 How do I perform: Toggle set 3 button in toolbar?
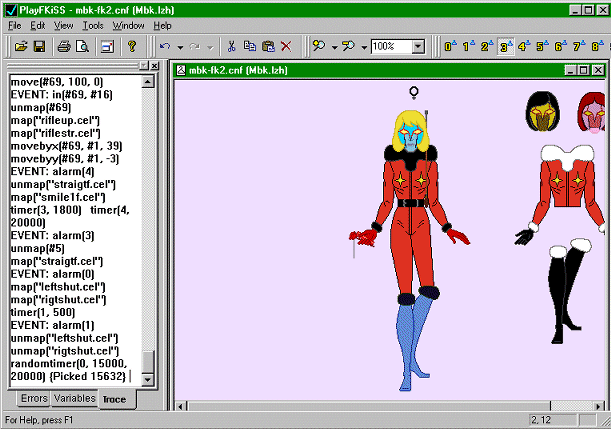(506, 46)
